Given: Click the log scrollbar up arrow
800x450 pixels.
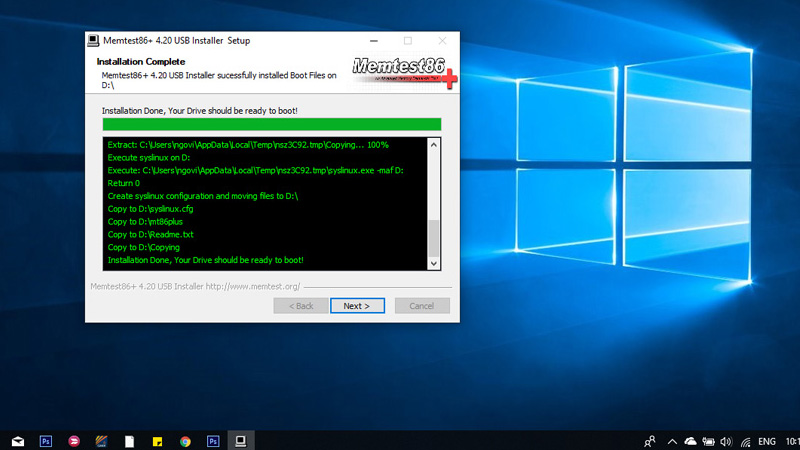Looking at the screenshot, I should pos(434,144).
